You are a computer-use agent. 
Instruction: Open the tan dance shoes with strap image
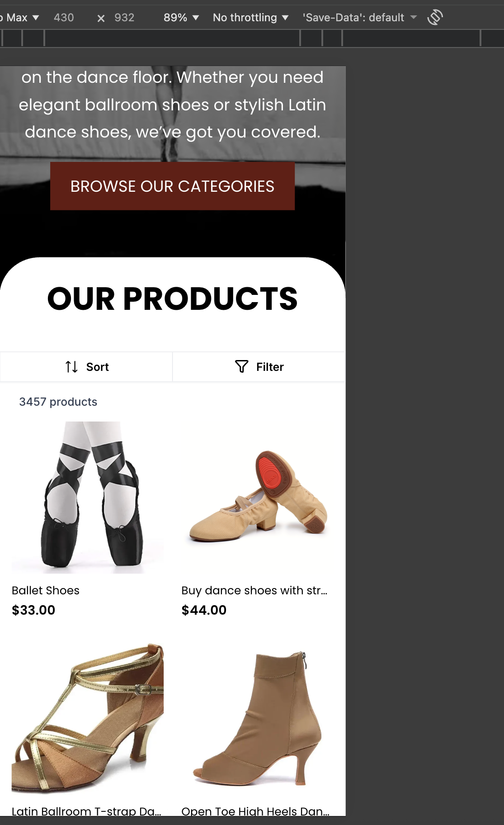[257, 498]
